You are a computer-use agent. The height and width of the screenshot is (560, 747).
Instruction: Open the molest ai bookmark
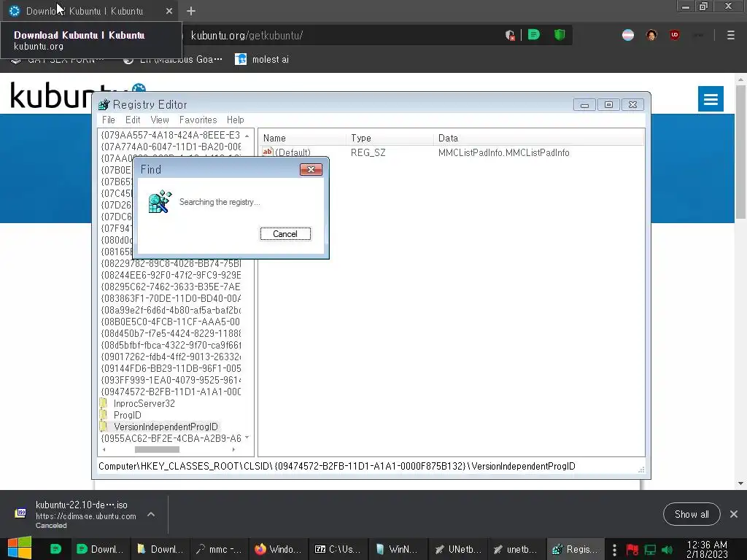coord(262,60)
